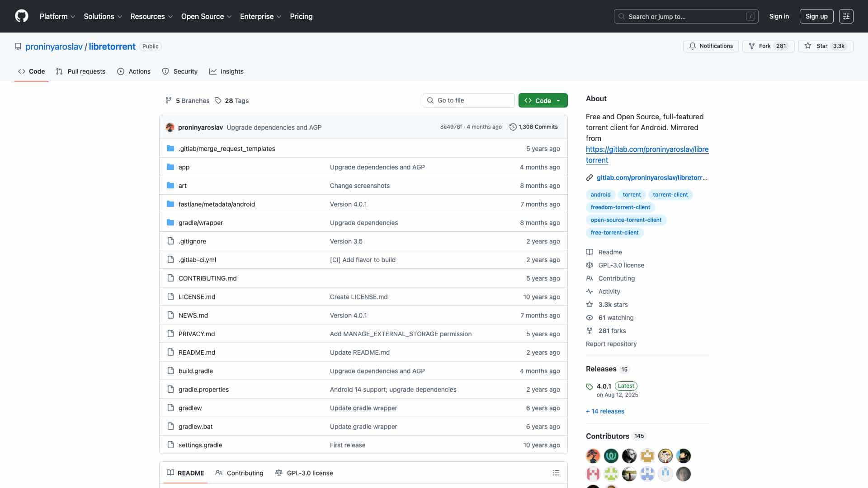868x488 pixels.
Task: Open the gitlab.com/proninyaroslav/libretorr... link
Action: (652, 178)
